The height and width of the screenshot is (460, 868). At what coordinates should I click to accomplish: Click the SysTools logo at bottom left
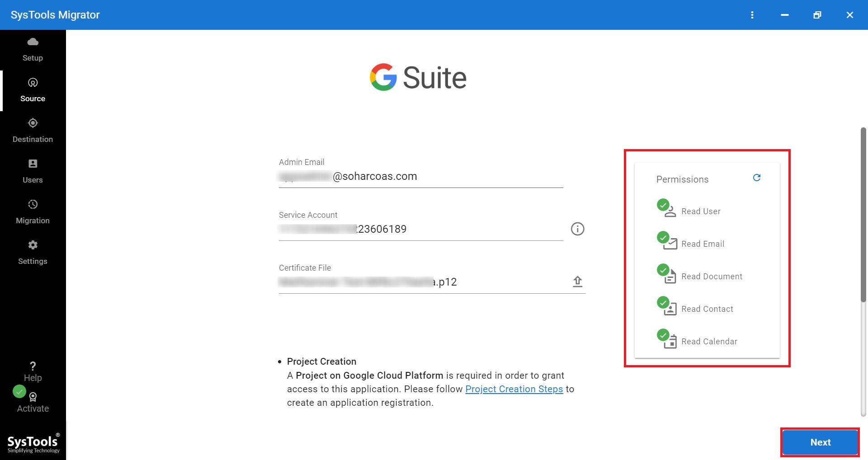pyautogui.click(x=33, y=443)
